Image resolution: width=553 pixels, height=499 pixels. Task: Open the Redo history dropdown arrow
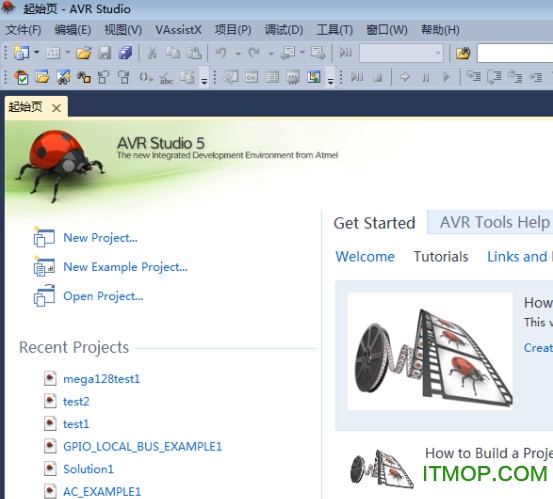tap(271, 53)
